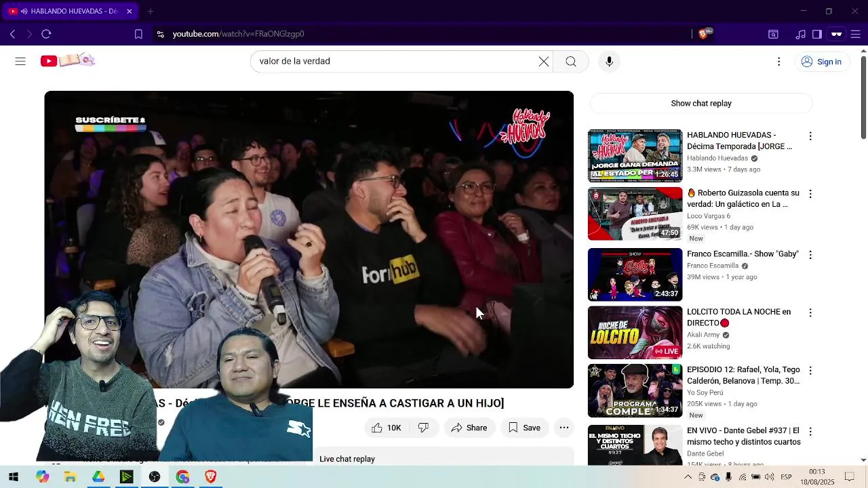The height and width of the screenshot is (488, 868).
Task: Save the video to a playlist
Action: click(x=524, y=428)
